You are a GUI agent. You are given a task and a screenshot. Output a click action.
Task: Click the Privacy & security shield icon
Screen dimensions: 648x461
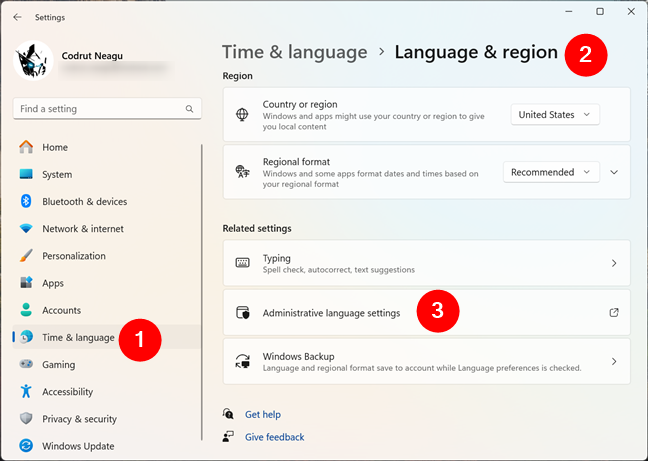pyautogui.click(x=26, y=418)
